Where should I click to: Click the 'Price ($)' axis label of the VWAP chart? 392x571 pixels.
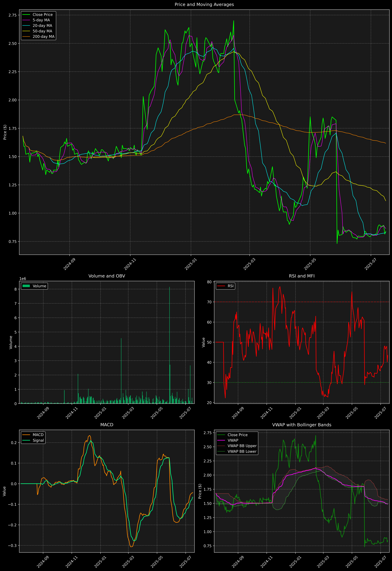click(200, 491)
